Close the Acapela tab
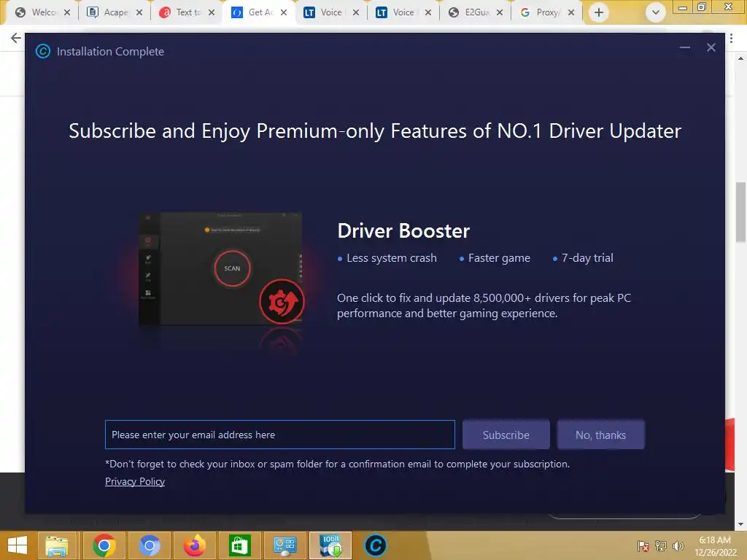The width and height of the screenshot is (747, 560). (x=139, y=12)
